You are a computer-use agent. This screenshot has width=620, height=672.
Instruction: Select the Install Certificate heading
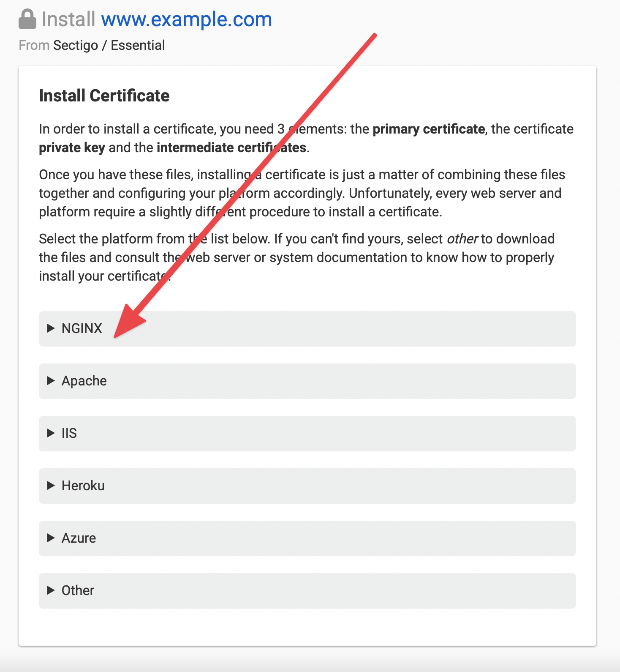tap(103, 96)
